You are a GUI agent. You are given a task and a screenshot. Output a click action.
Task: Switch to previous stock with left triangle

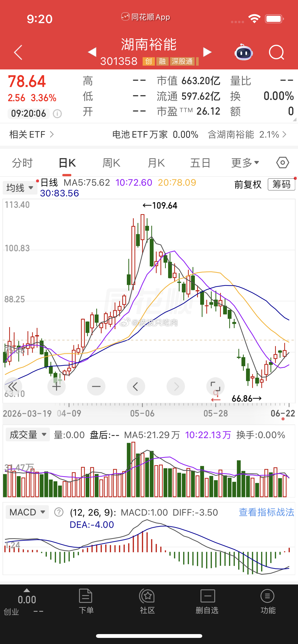92,52
